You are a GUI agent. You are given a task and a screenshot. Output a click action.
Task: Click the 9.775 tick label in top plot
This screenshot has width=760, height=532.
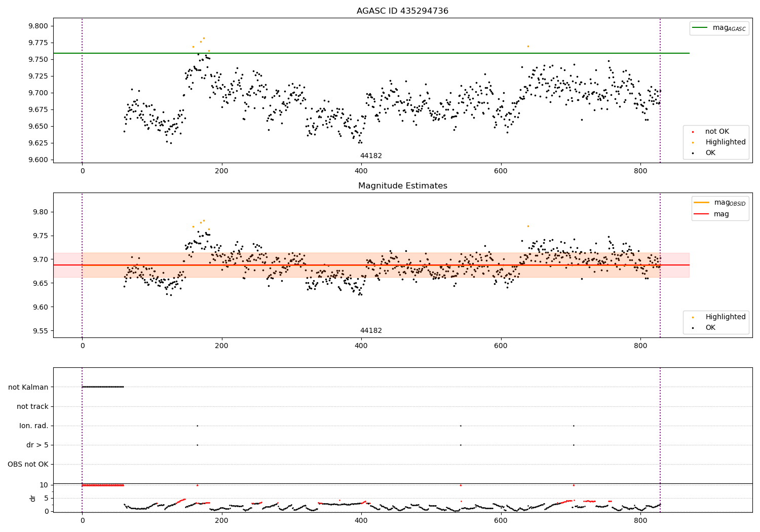[x=38, y=43]
